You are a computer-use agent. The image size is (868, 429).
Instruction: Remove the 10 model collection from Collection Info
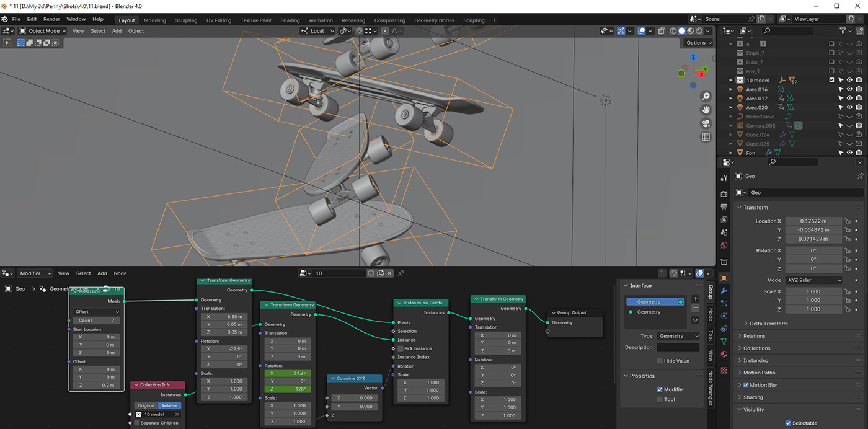pyautogui.click(x=177, y=414)
